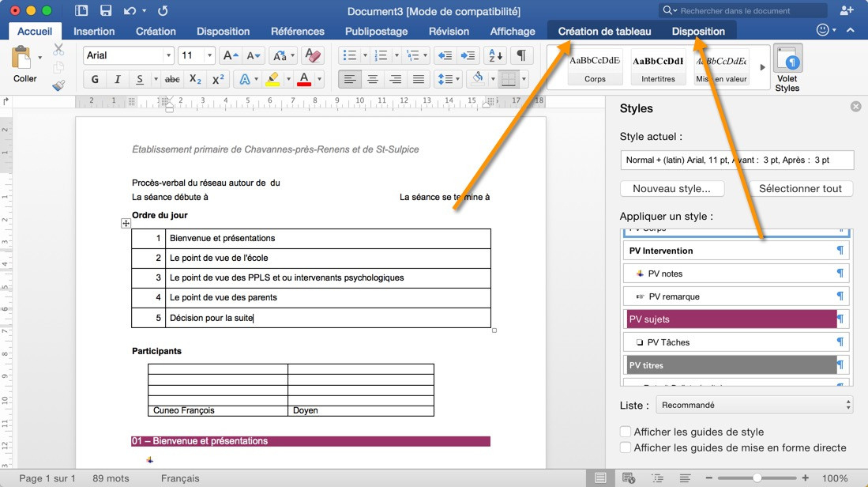
Task: Apply italic formatting to text
Action: coord(118,79)
